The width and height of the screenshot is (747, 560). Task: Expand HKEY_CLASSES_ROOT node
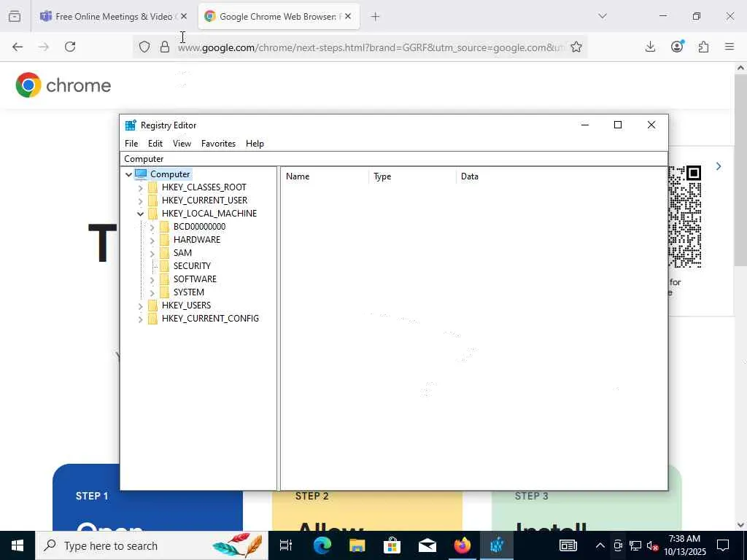[x=141, y=188]
